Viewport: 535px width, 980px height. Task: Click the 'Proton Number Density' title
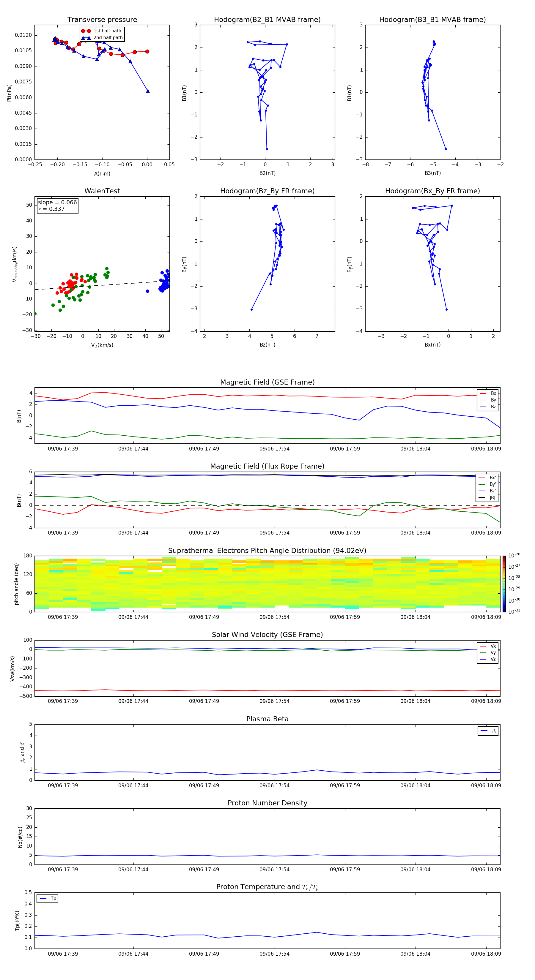click(x=267, y=803)
